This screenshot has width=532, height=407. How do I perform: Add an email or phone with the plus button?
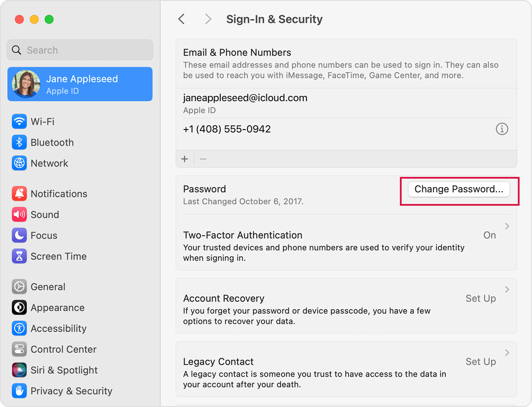coord(185,159)
